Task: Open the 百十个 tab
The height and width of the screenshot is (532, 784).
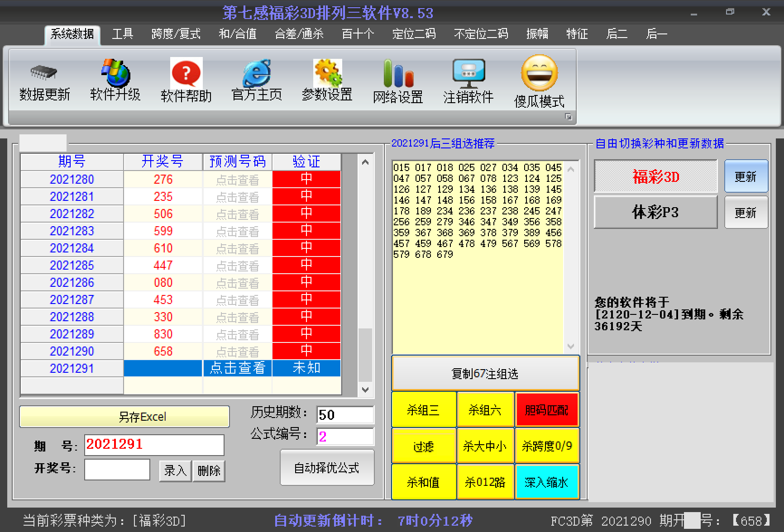Action: pos(358,34)
